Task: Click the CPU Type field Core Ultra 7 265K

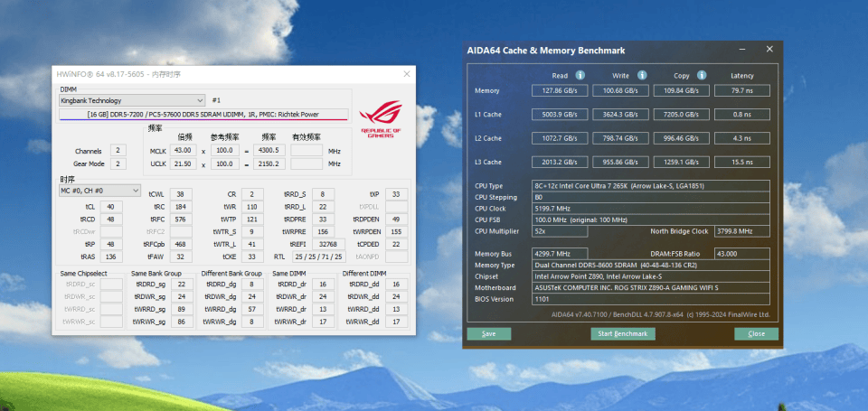Action: pos(651,186)
